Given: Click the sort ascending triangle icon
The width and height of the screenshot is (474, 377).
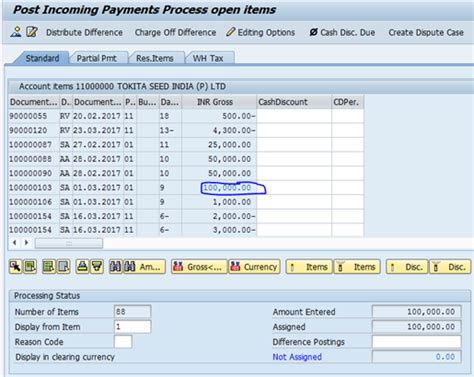Looking at the screenshot, I should (x=82, y=267).
